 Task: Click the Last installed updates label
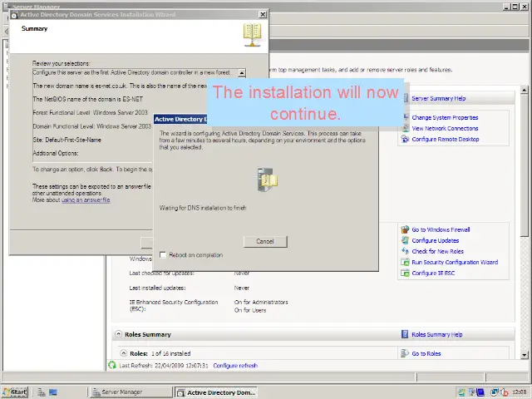pyautogui.click(x=157, y=288)
